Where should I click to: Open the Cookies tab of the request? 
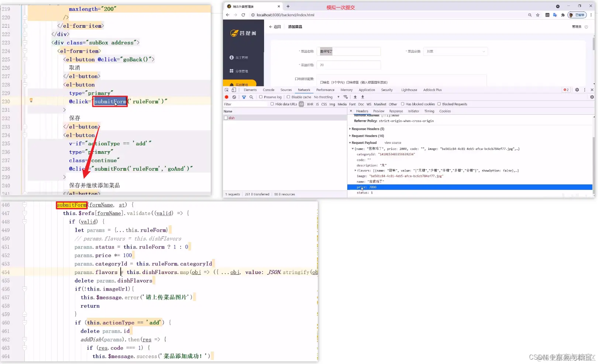(445, 111)
